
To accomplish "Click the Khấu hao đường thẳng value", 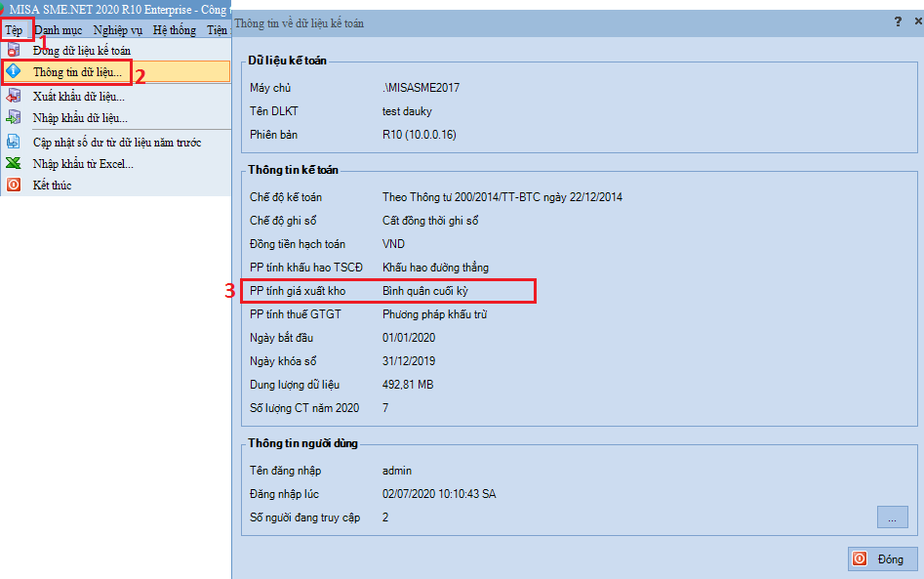I will point(435,268).
